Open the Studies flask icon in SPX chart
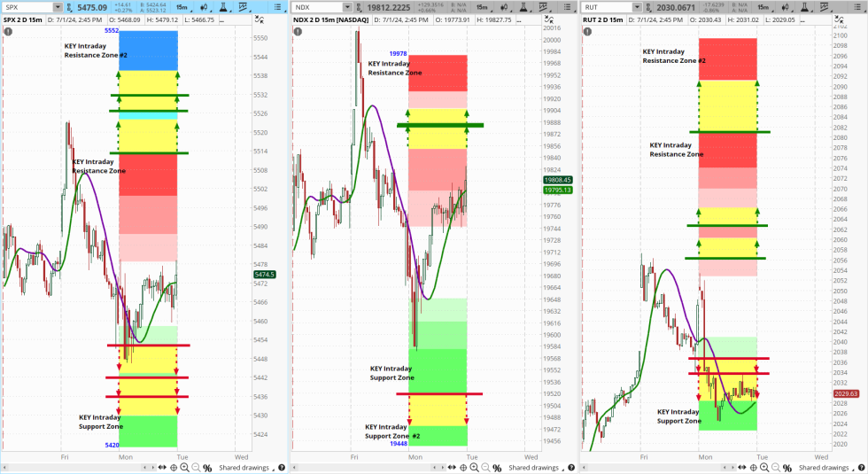Image resolution: width=868 pixels, height=474 pixels. coord(221,7)
